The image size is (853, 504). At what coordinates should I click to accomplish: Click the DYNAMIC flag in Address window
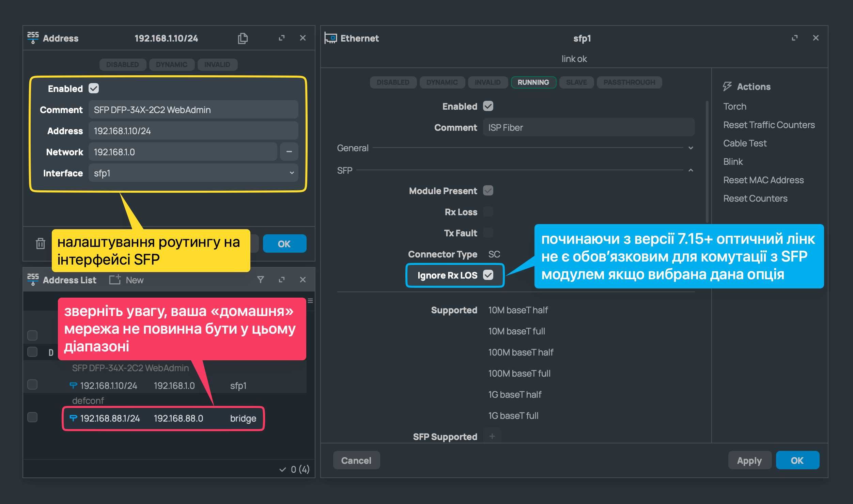[172, 64]
